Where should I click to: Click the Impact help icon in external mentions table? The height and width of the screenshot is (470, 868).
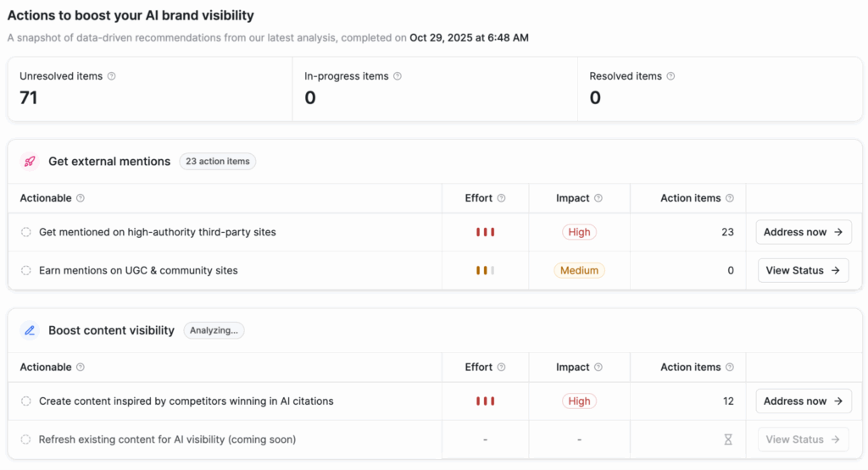(598, 198)
